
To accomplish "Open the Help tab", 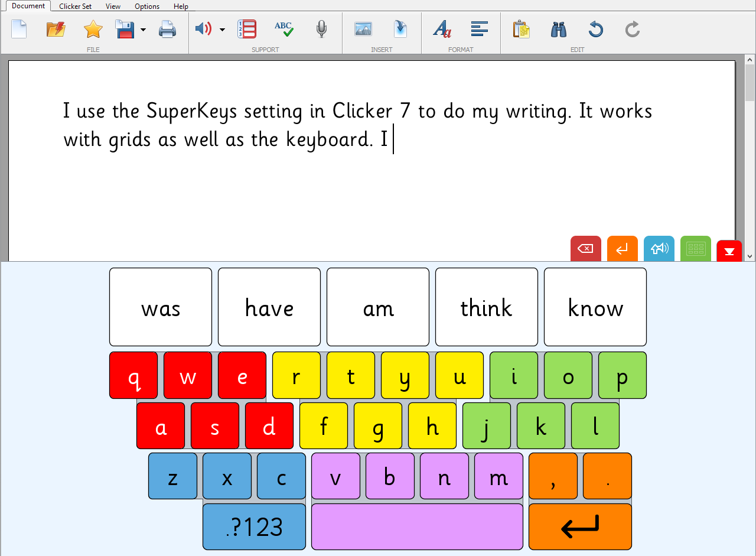I will coord(181,6).
